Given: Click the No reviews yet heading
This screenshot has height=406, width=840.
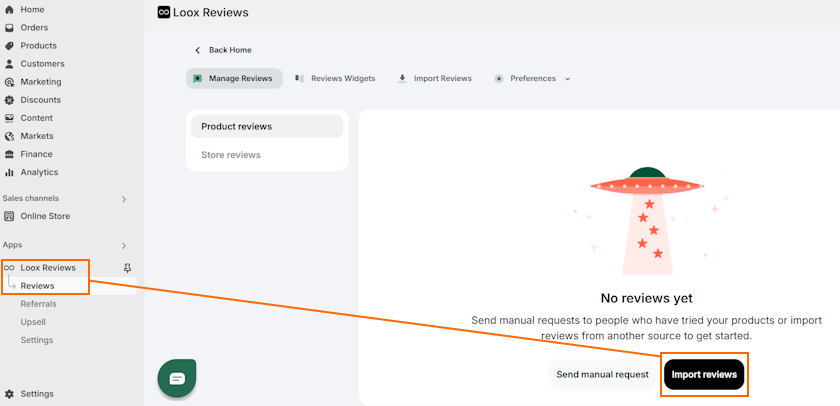Looking at the screenshot, I should point(647,298).
